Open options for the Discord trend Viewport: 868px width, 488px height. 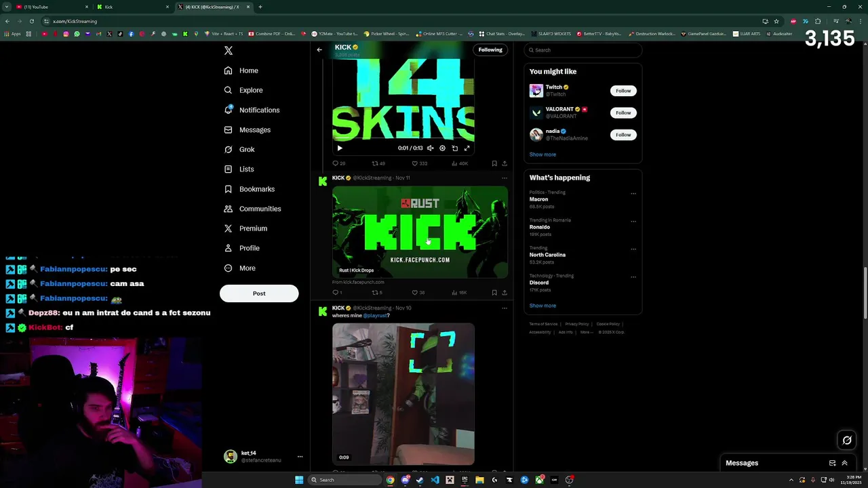pyautogui.click(x=633, y=277)
